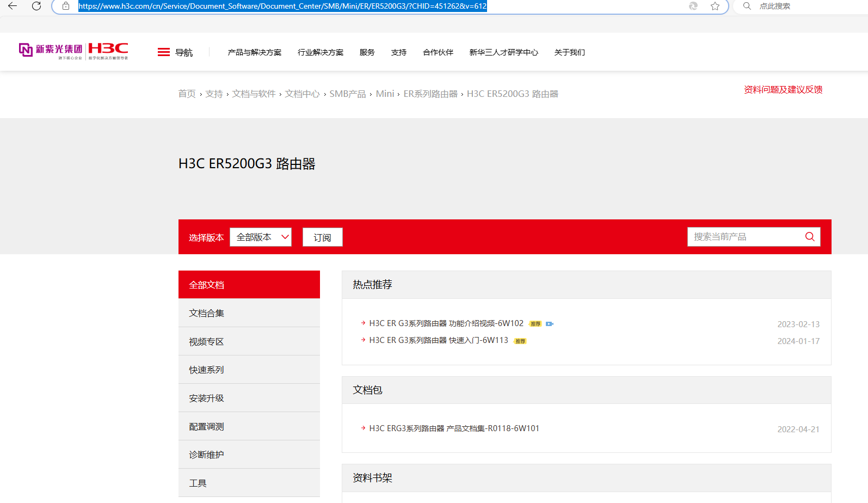Select the browser address bar URL
The image size is (868, 503).
click(282, 6)
